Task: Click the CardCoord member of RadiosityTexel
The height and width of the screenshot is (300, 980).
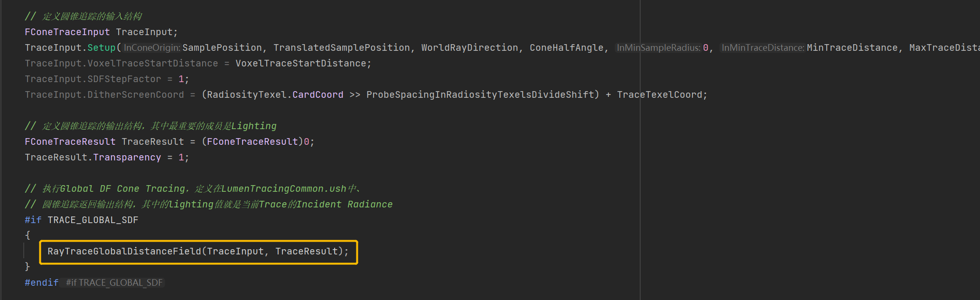Action: (317, 94)
